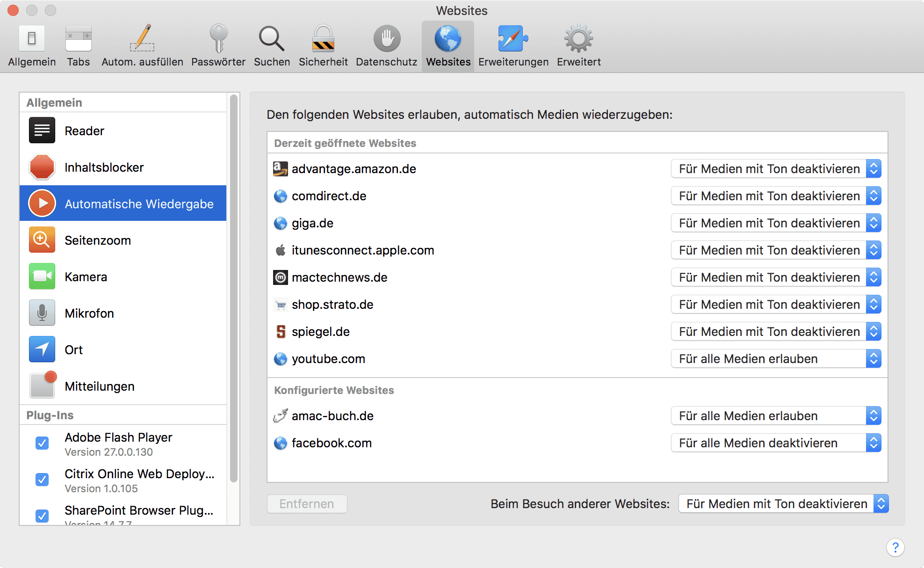Open the Passwörter key icon
The height and width of the screenshot is (568, 924).
(218, 38)
